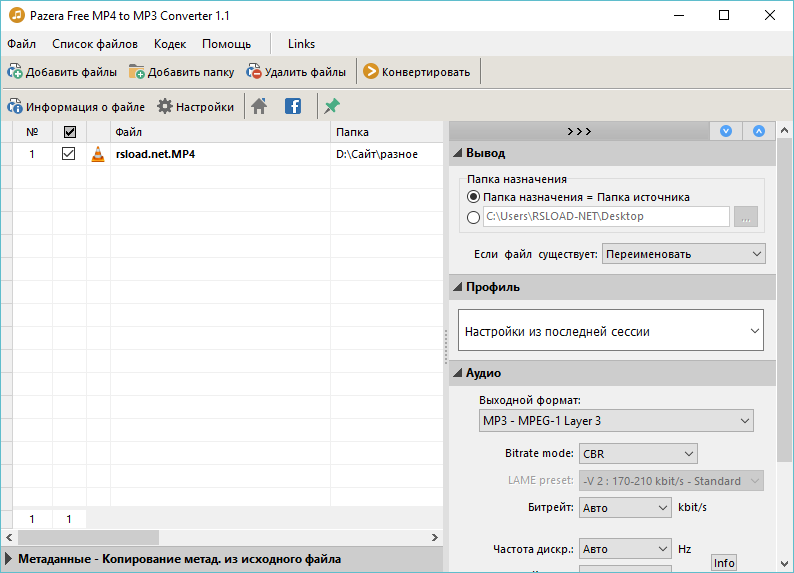Click the folder cell D:\Сайт\разное
Image resolution: width=794 pixels, height=573 pixels.
tap(377, 154)
